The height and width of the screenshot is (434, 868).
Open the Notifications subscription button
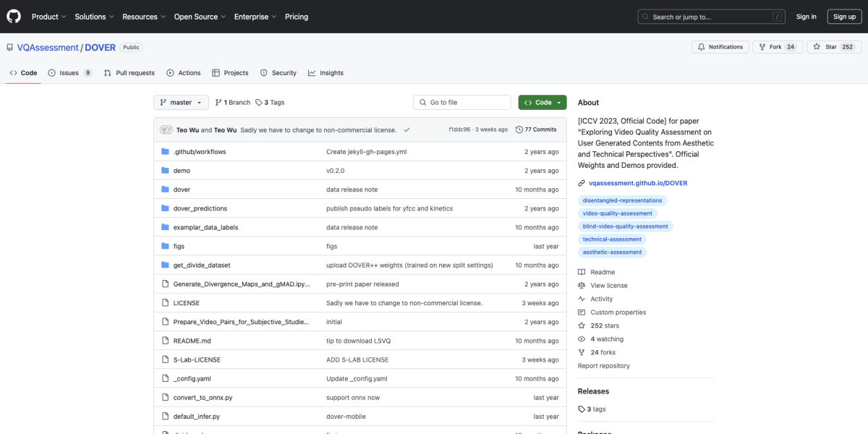pyautogui.click(x=720, y=47)
